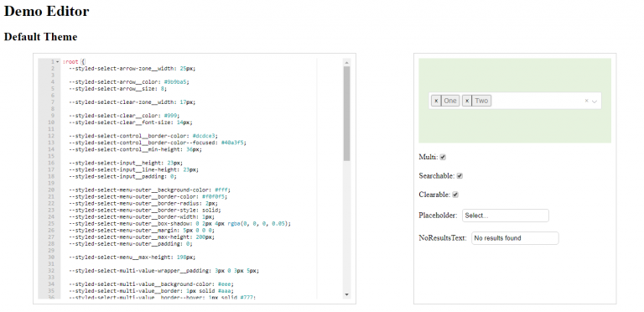This screenshot has height=312, width=644.
Task: Click scrollbar up arrow in code editor
Action: point(347,63)
